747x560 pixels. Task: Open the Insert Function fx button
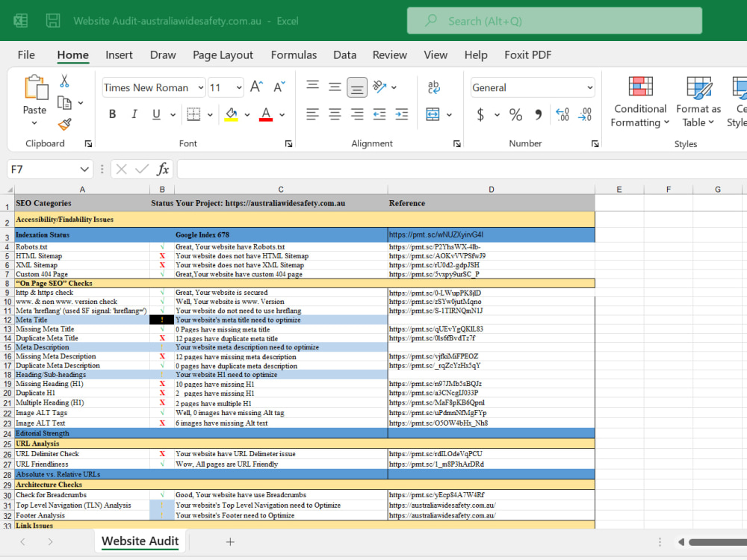pyautogui.click(x=163, y=169)
